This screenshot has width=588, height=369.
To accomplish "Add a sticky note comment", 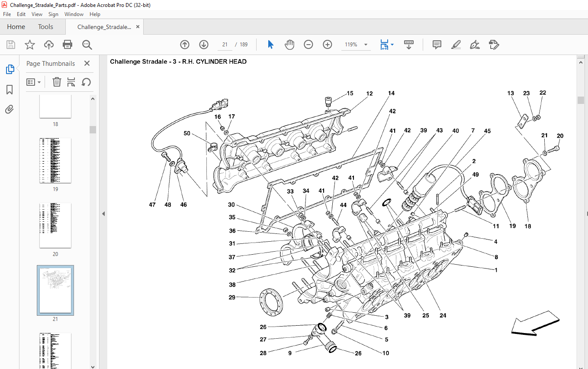I will 437,45.
